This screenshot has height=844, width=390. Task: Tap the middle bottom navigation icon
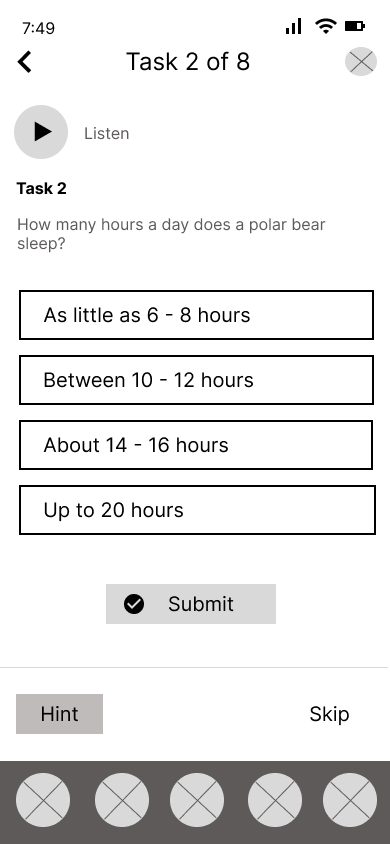click(x=197, y=800)
